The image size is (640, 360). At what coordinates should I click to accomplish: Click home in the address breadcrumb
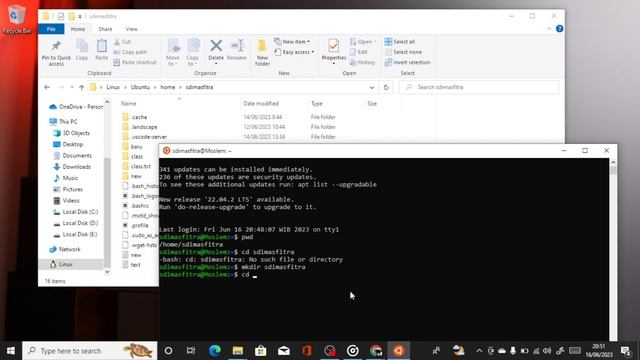[x=167, y=87]
